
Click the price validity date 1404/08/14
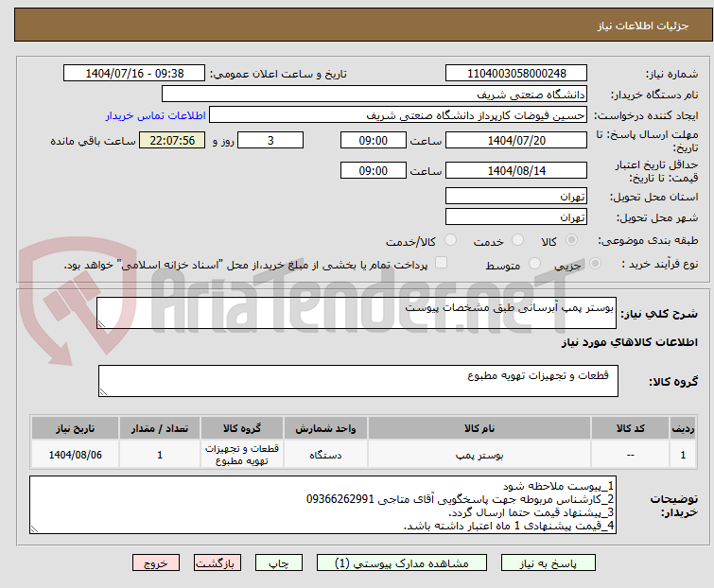pos(516,170)
